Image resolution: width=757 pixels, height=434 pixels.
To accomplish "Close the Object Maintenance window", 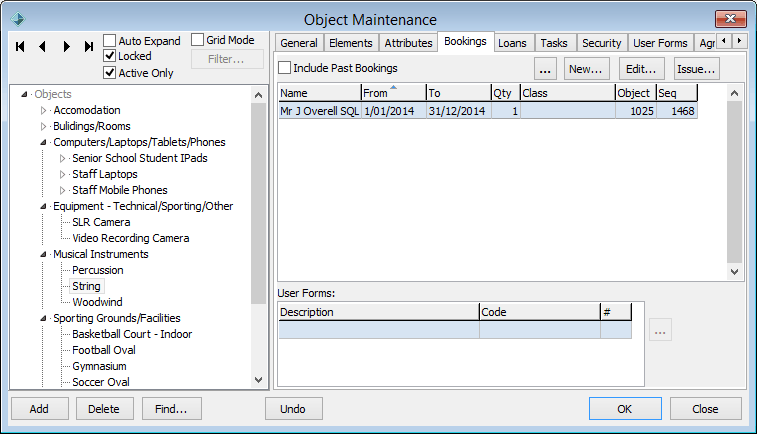I will [730, 19].
